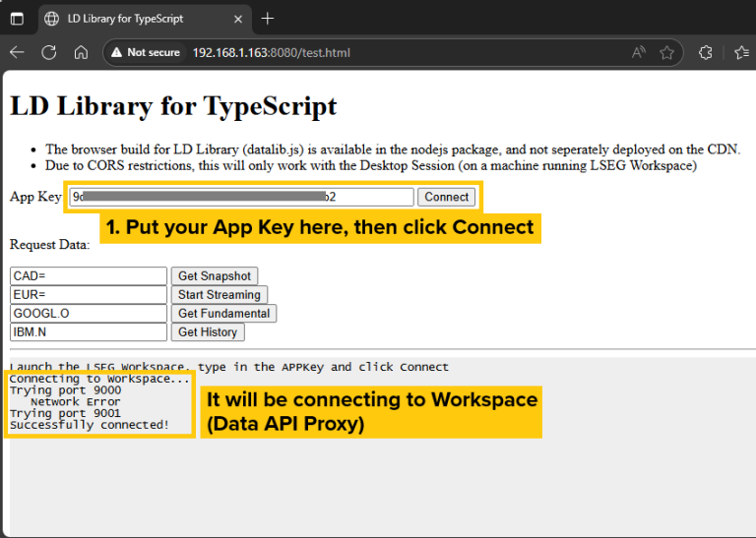Click Get Fundamental button
Viewport: 756px width, 538px height.
[x=224, y=314]
